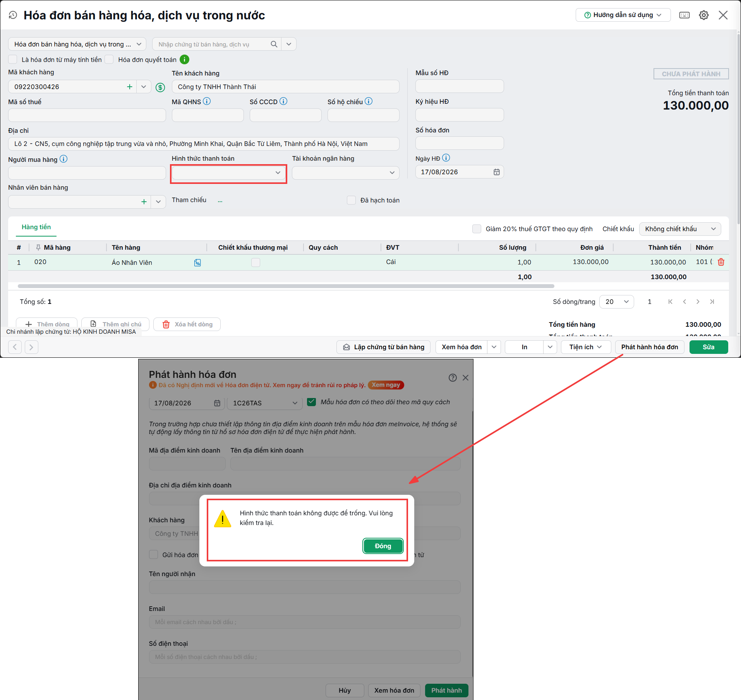Screen dimensions: 741x700
Task: Click the Phát hành hóa đơn button
Action: tap(650, 347)
